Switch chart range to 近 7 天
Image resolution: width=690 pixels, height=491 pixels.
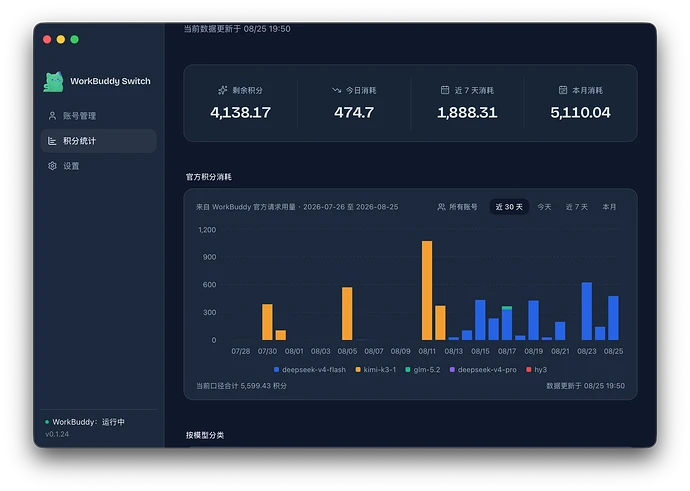click(x=576, y=207)
